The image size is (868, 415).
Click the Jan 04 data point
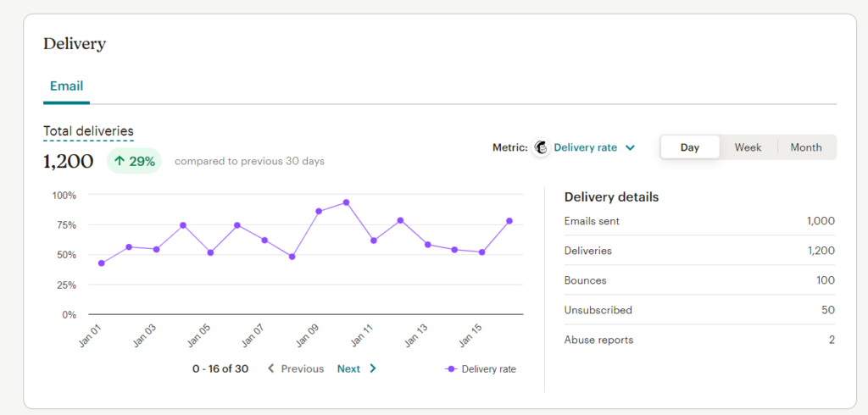point(183,225)
